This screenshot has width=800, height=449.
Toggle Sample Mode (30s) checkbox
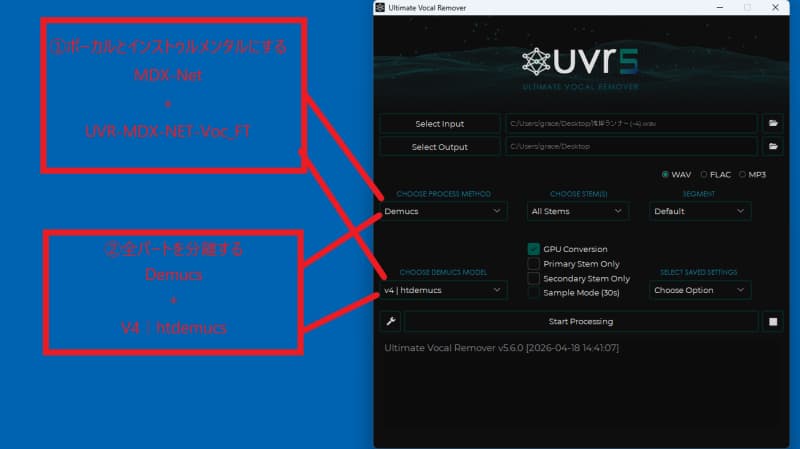534,292
